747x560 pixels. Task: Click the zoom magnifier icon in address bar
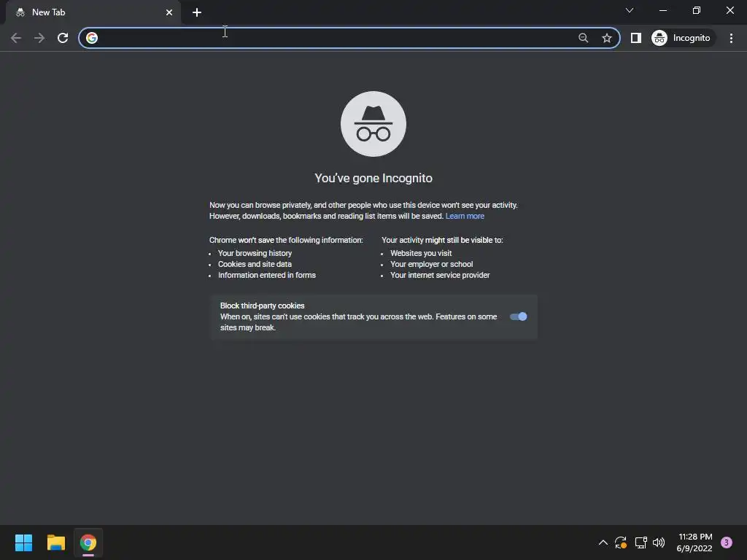tap(583, 38)
